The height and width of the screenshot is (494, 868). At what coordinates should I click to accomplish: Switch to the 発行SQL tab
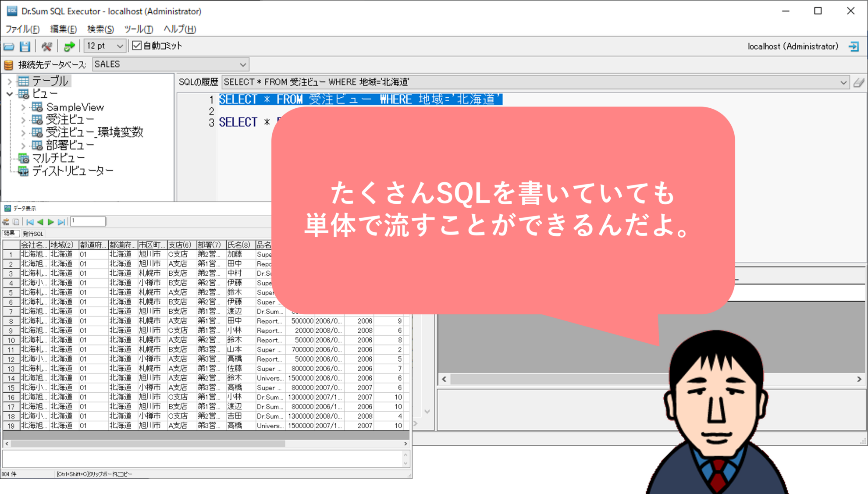click(x=32, y=234)
